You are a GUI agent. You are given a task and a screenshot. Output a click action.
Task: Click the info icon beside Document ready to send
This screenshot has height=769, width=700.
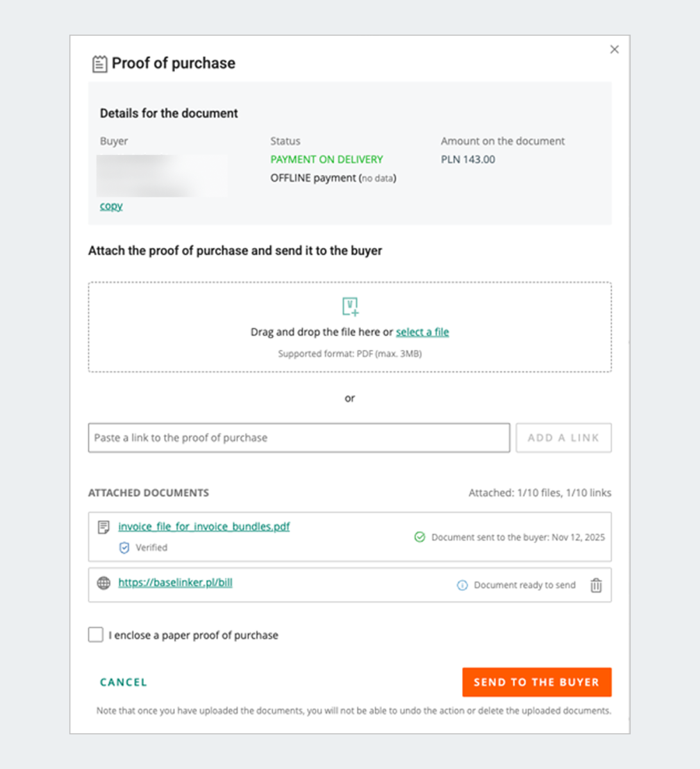click(462, 584)
